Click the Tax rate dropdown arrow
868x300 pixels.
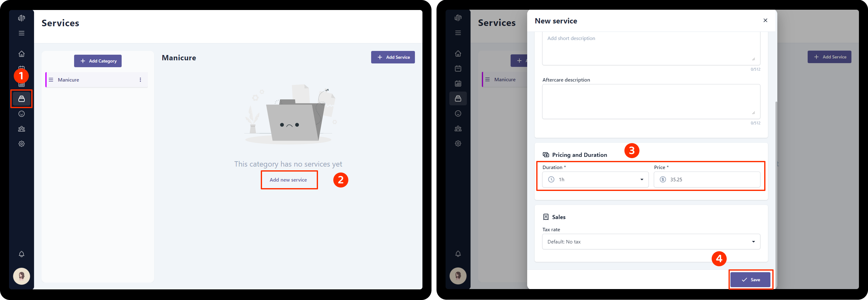[753, 242]
